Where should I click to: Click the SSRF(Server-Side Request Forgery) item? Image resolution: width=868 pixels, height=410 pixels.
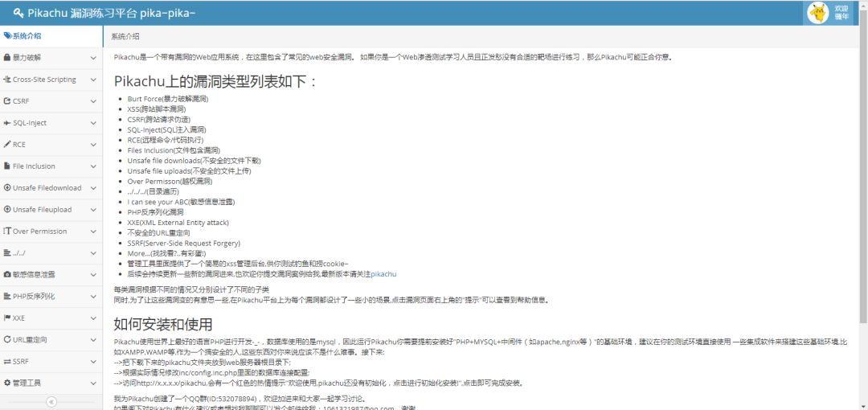184,244
